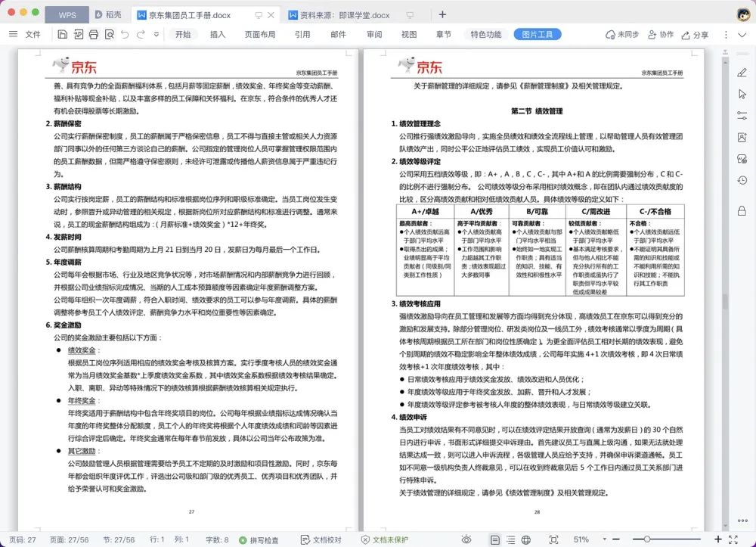Viewport: 756px width, 547px height.
Task: Click the zoom in plus button
Action: [718, 539]
